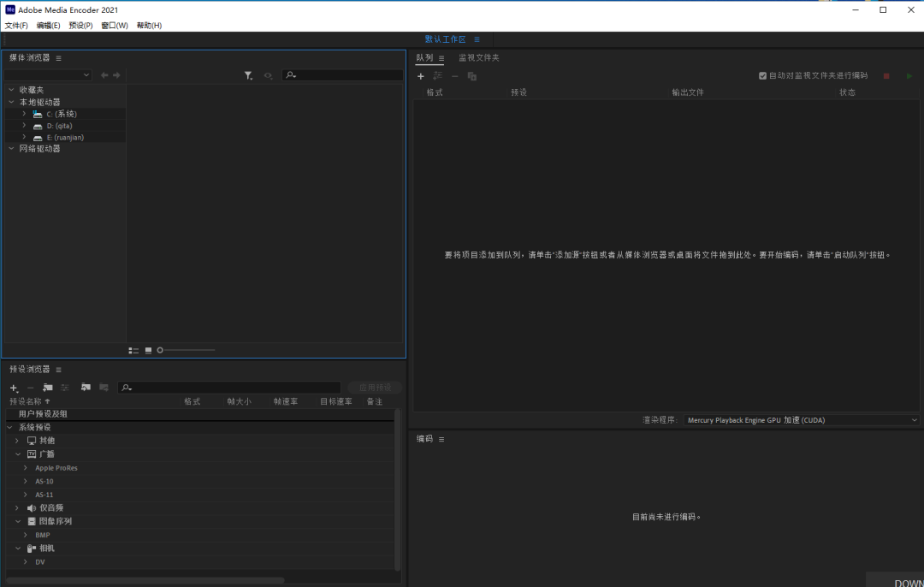This screenshot has height=587, width=924.
Task: Open the 帮助(H) menu
Action: coord(149,26)
